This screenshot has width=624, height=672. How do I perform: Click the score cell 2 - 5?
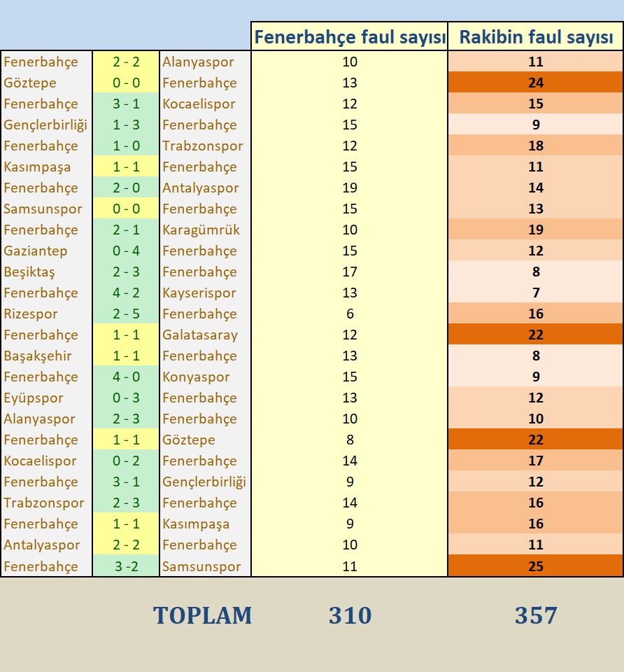pos(126,314)
